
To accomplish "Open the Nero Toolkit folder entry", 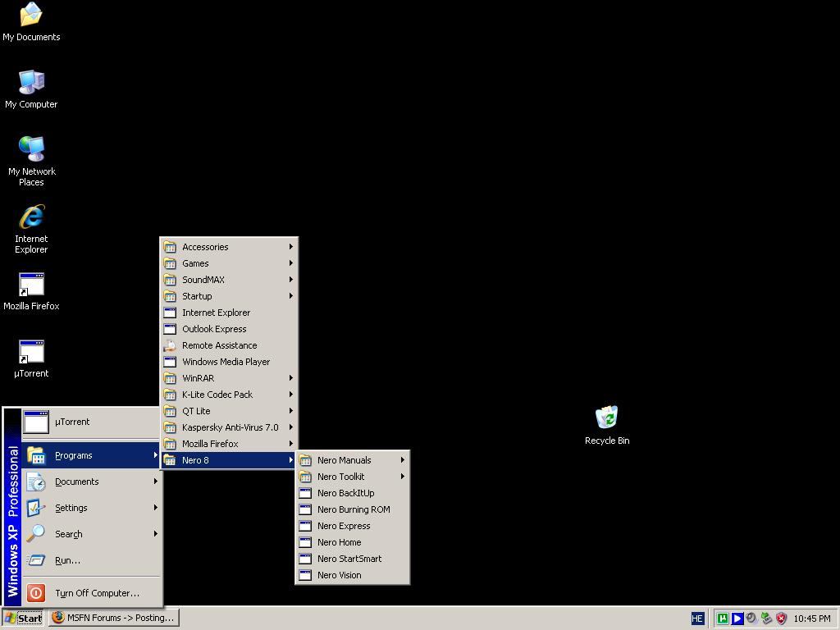I will pyautogui.click(x=353, y=477).
